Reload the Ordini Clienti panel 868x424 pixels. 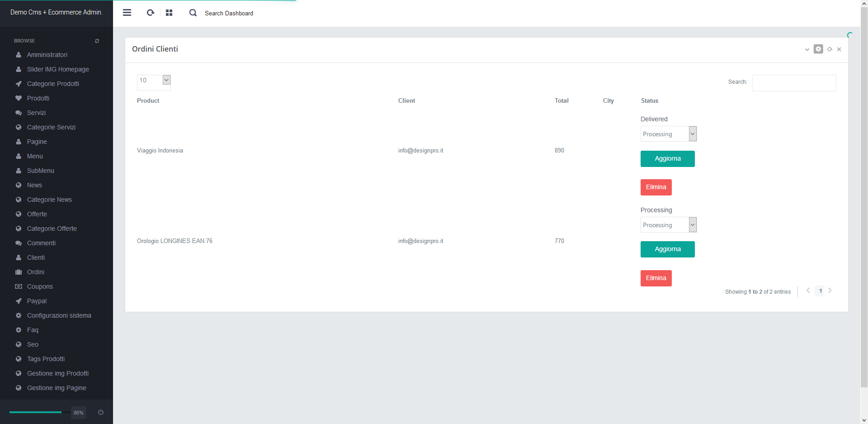coord(830,49)
